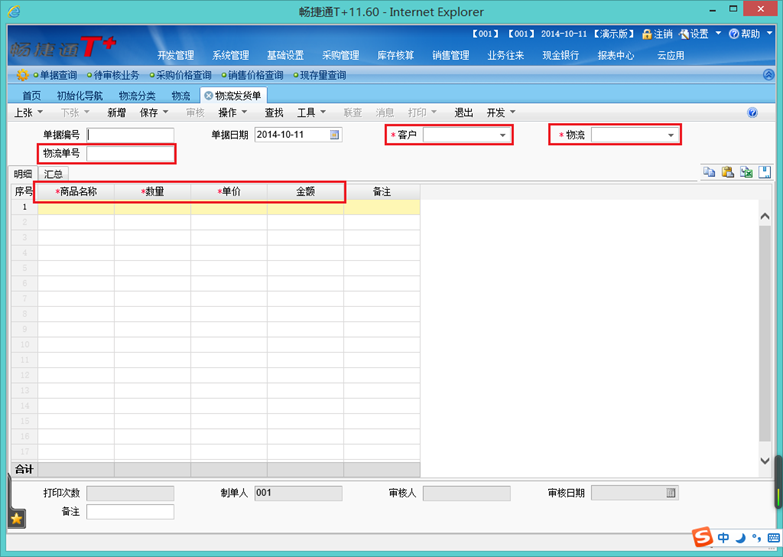Toggle the 中 Chinese input mode indicator

coord(723,538)
